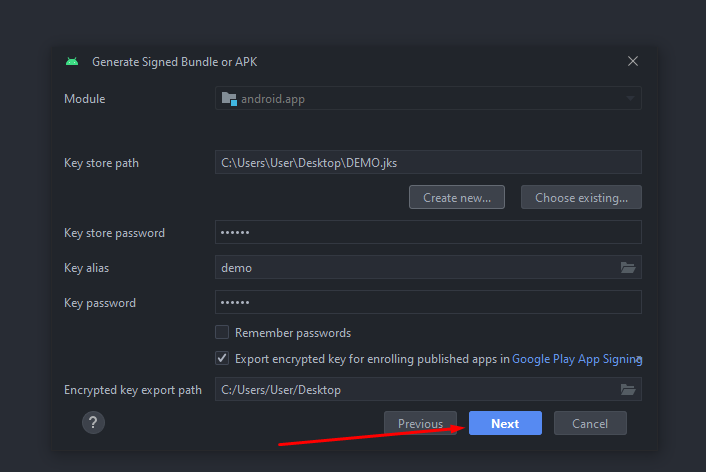Browse key aliases using the folder icon

[x=627, y=268]
